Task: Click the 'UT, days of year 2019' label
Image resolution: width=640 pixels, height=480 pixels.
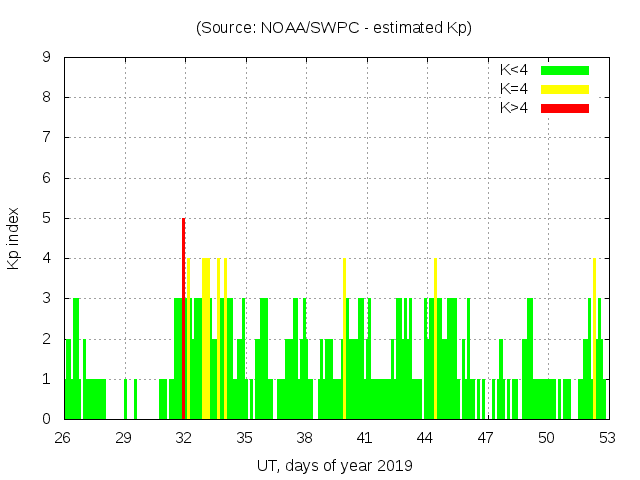Action: 334,465
